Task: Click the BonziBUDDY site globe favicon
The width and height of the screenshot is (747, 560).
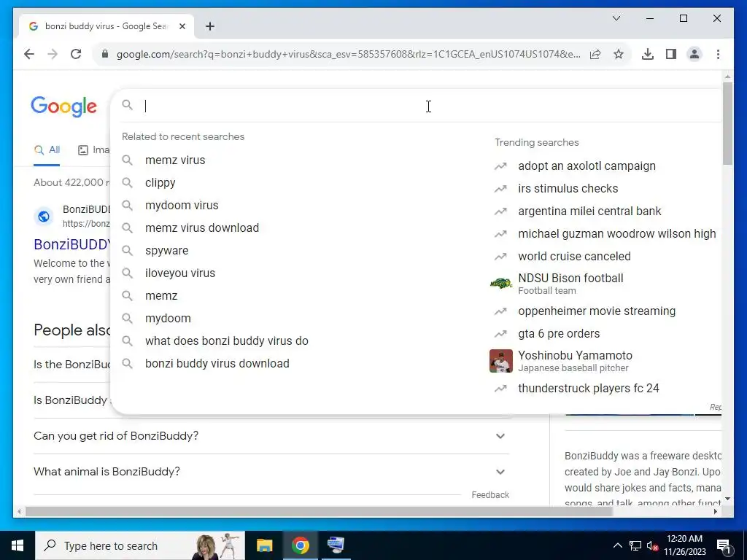Action: point(43,217)
